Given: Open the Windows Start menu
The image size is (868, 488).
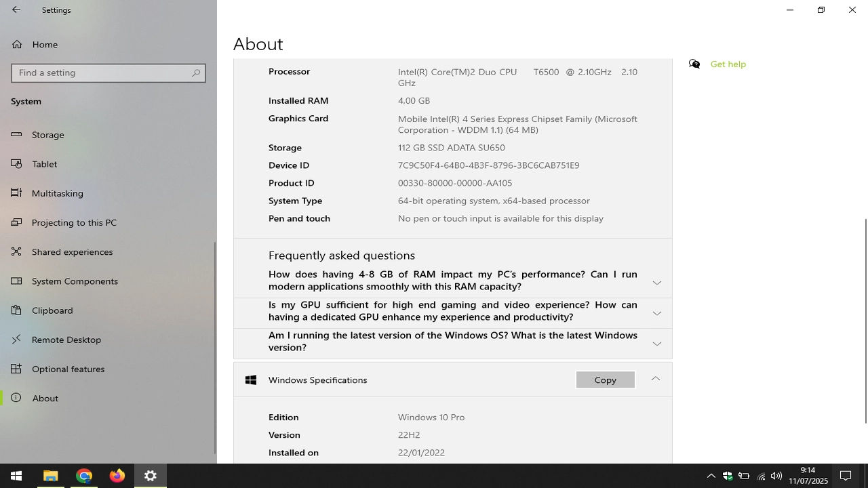Looking at the screenshot, I should pyautogui.click(x=16, y=476).
